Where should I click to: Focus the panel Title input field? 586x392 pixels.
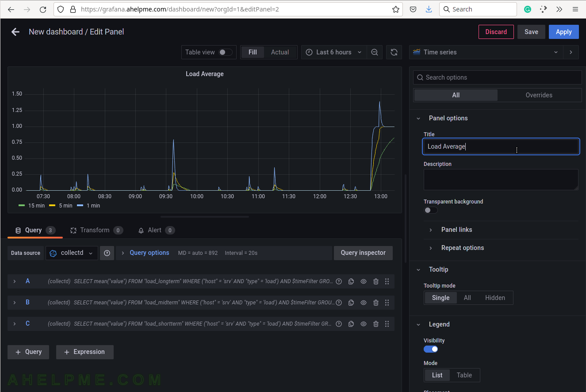tap(501, 146)
